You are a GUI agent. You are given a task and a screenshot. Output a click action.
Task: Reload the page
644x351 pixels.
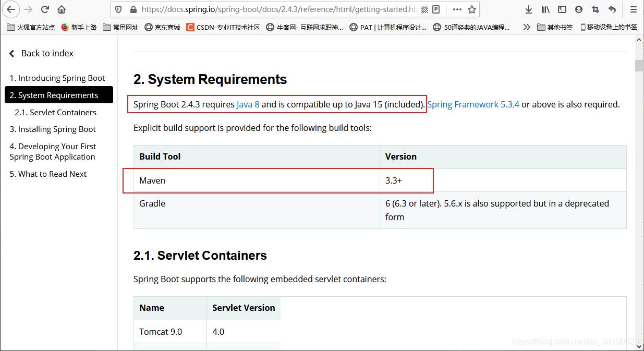(x=45, y=9)
